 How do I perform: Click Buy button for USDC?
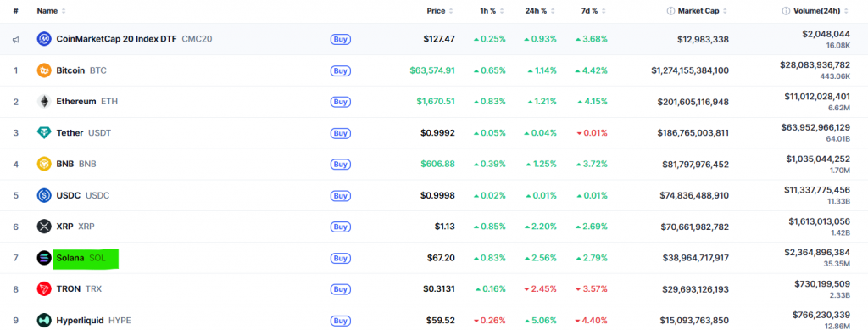(341, 195)
